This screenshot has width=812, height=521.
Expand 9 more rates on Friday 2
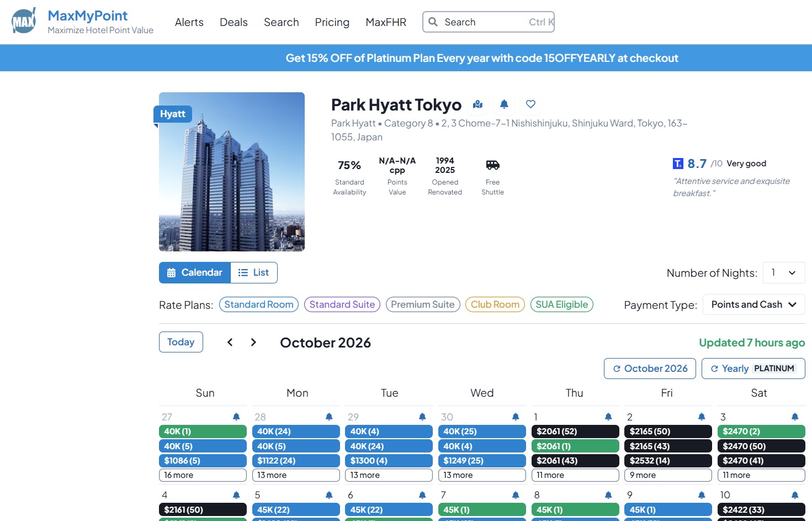(668, 475)
